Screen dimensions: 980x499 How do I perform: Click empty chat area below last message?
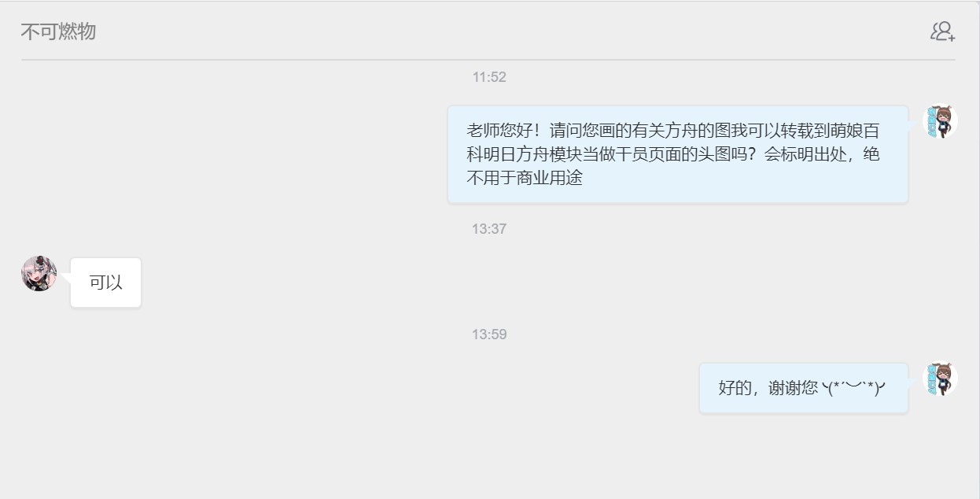(x=488, y=456)
